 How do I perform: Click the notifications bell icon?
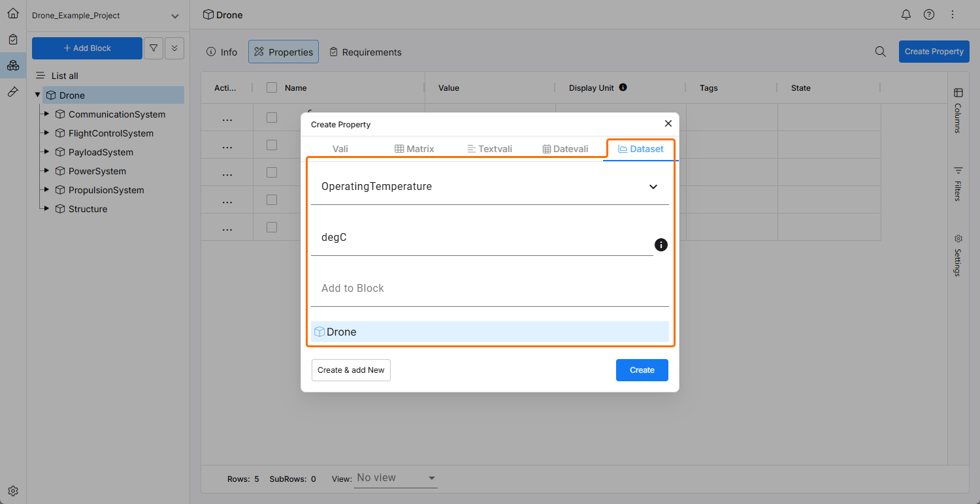pyautogui.click(x=906, y=14)
